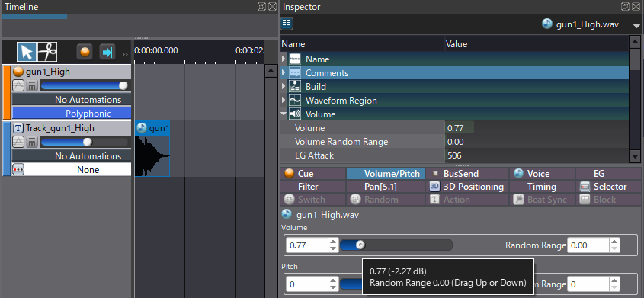Click the Volume value cell 0.77
The width and height of the screenshot is (644, 298).
[x=537, y=128]
